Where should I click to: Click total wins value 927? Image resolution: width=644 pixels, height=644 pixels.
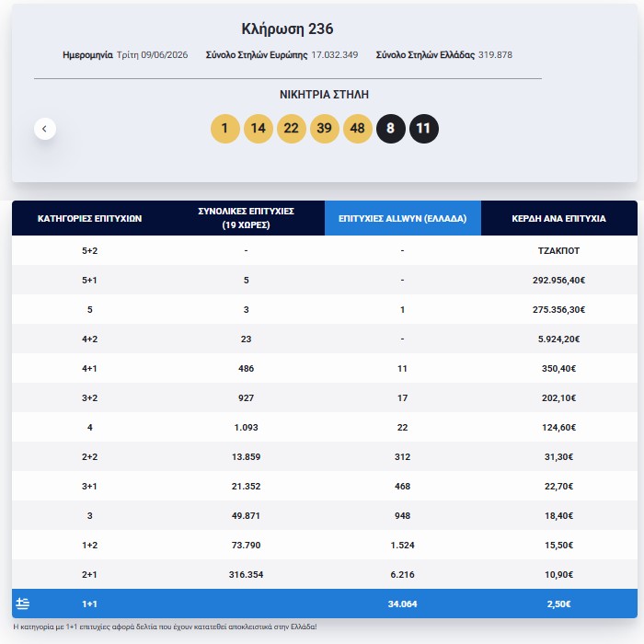pos(246,398)
